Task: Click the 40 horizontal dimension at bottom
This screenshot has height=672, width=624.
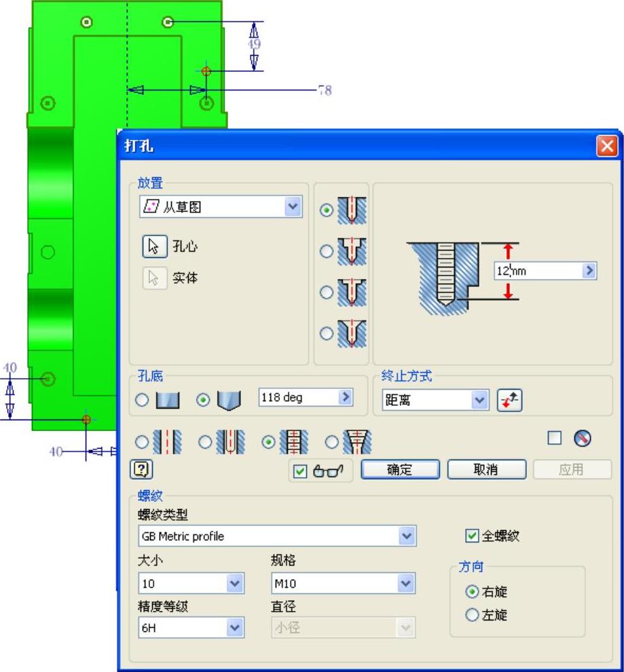Action: click(56, 451)
